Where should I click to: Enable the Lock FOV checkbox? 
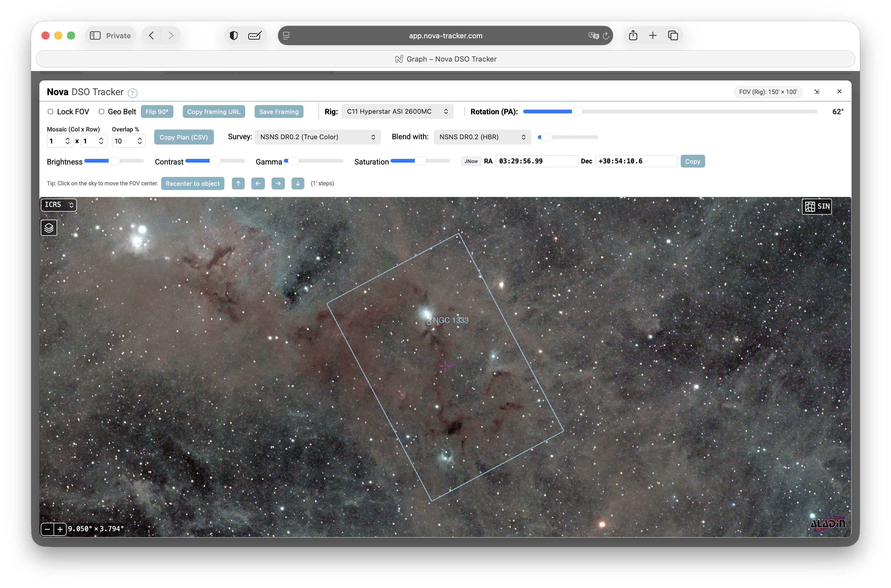(50, 111)
